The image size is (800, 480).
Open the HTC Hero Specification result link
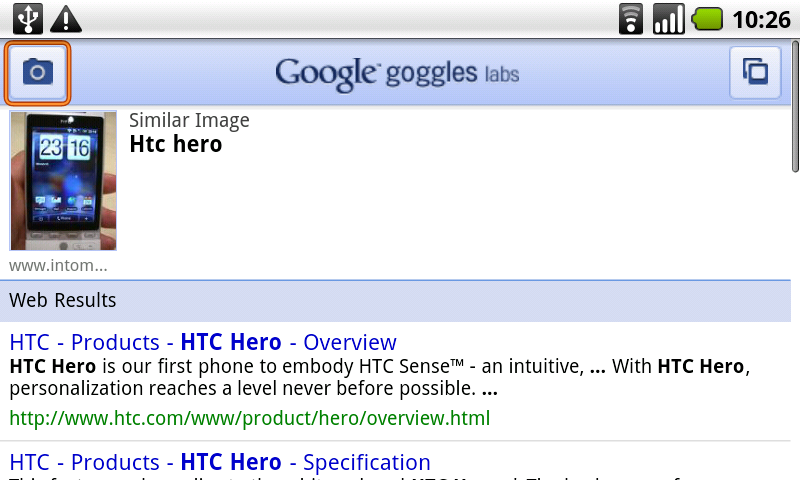tap(220, 462)
